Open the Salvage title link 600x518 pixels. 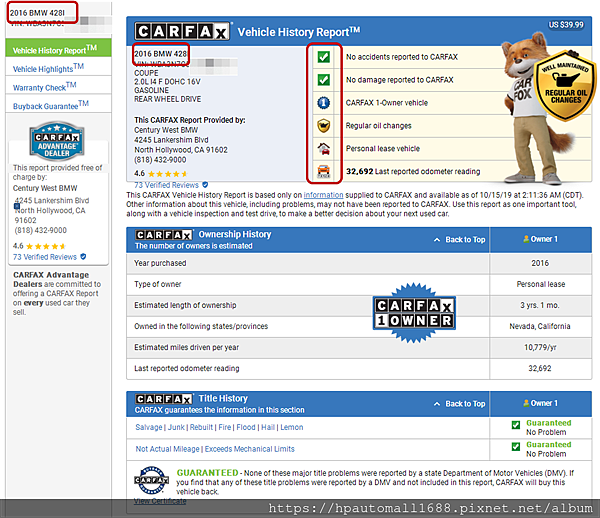pos(149,427)
